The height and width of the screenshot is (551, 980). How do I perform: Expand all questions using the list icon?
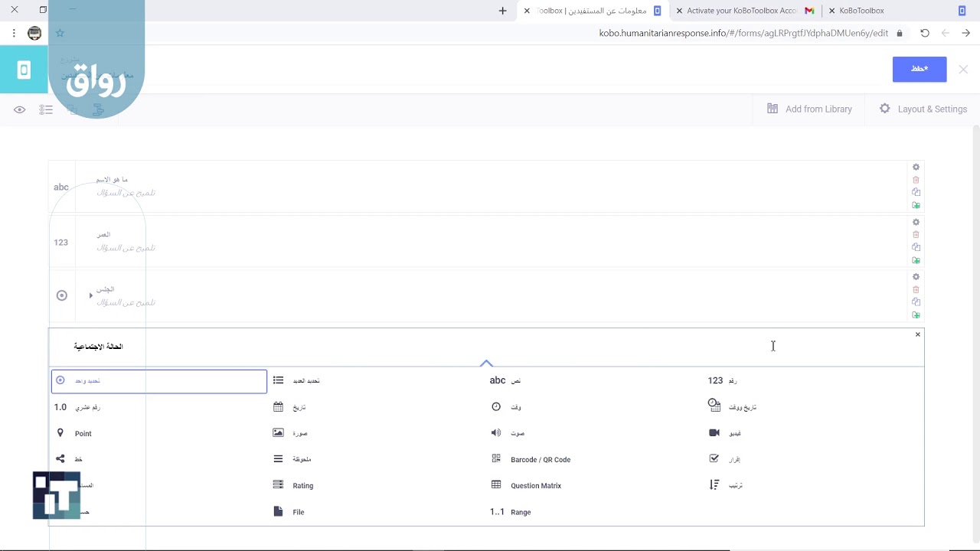46,109
